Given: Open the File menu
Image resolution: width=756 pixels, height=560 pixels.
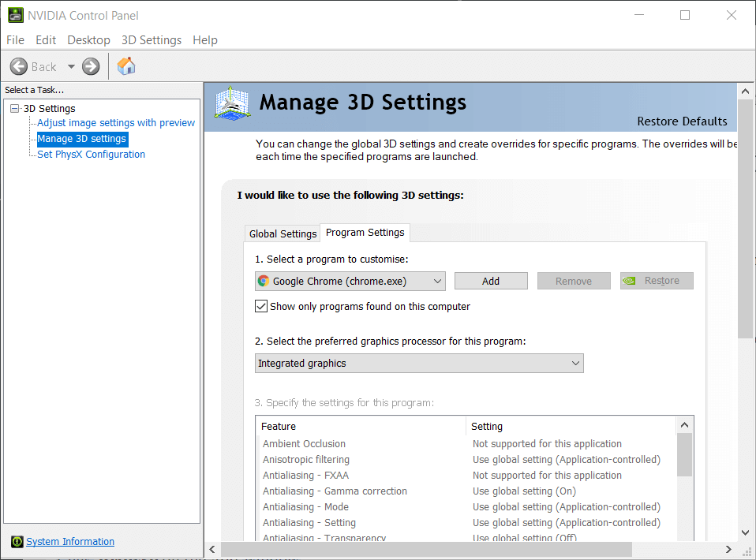Looking at the screenshot, I should (x=16, y=40).
